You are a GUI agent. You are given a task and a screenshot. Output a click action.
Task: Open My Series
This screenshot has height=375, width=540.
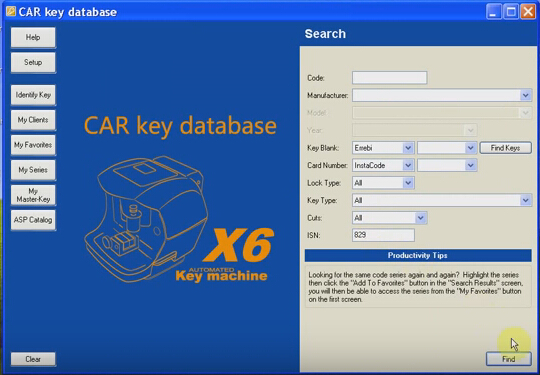[x=33, y=170]
